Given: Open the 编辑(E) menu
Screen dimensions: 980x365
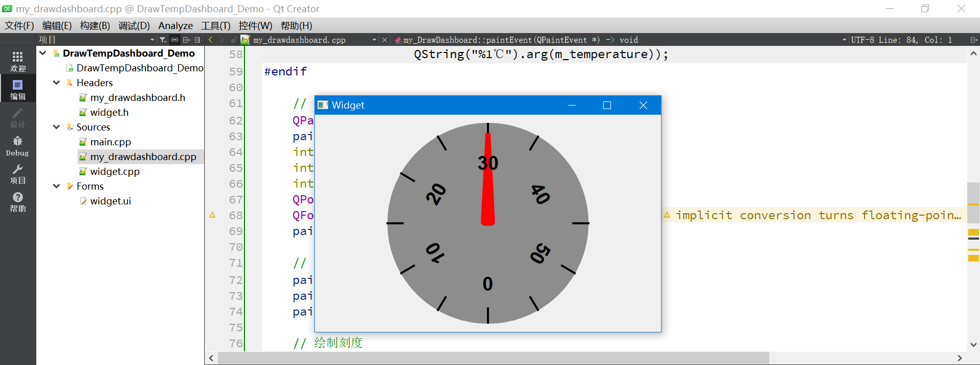Looking at the screenshot, I should point(57,25).
